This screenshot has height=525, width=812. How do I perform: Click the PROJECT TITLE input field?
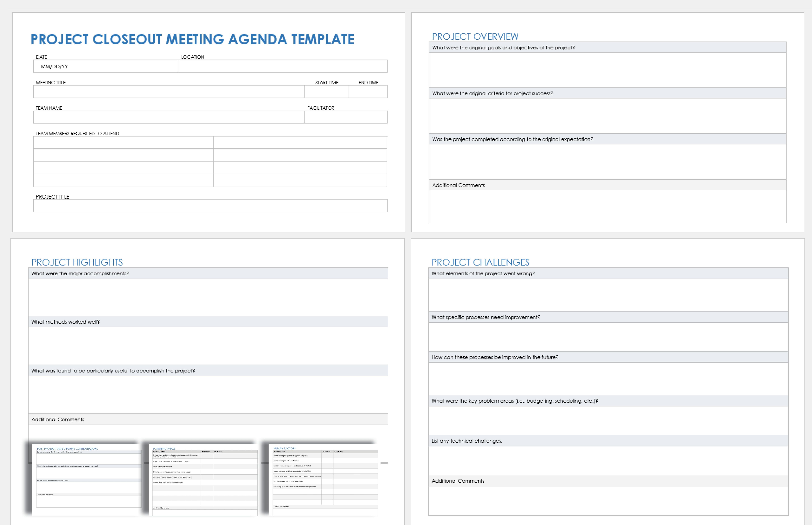210,206
